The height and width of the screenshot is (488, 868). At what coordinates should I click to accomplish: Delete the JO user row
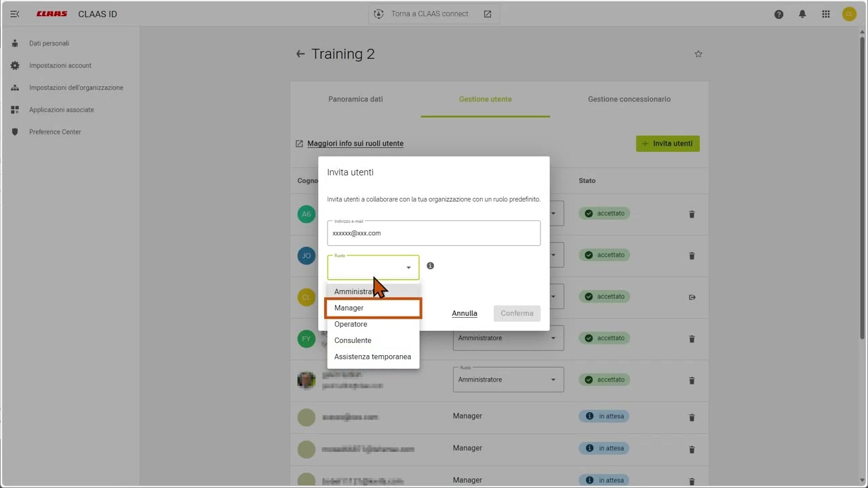pyautogui.click(x=692, y=256)
